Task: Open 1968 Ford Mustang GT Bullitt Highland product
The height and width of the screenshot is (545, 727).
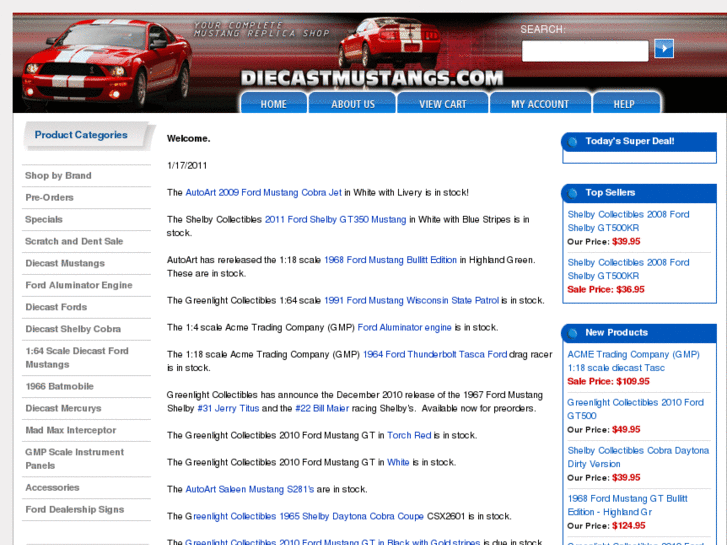Action: tap(627, 505)
